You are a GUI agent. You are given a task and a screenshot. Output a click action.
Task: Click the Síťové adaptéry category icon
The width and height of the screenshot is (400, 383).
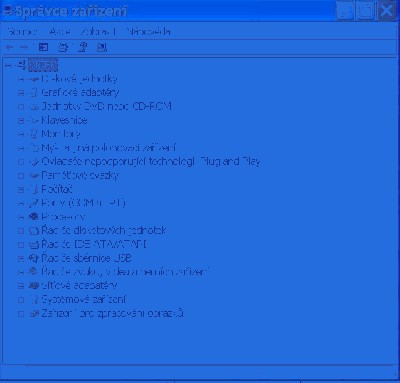pyautogui.click(x=33, y=285)
